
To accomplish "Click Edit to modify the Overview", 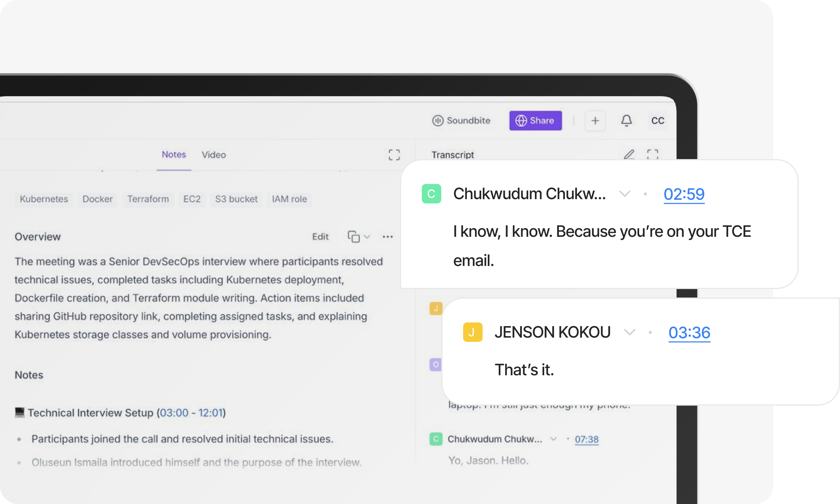I will pos(320,237).
